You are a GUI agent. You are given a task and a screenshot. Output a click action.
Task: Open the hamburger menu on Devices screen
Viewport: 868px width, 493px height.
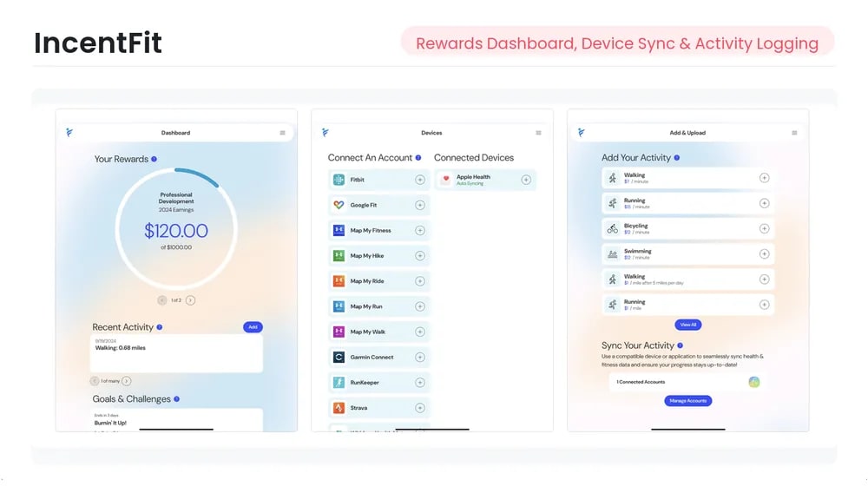(538, 133)
